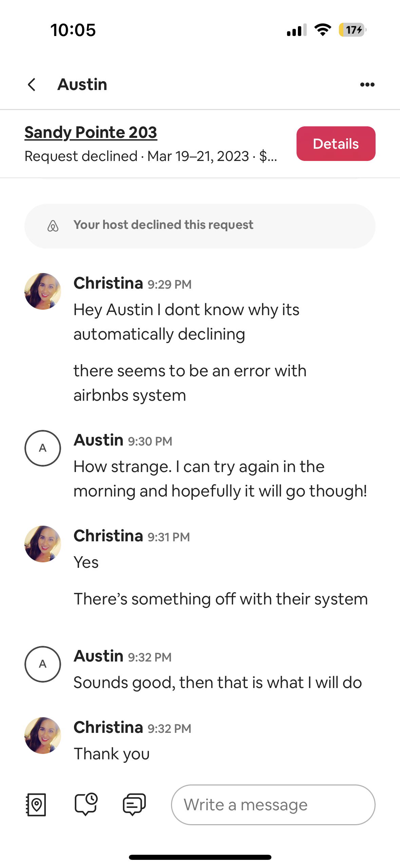Open the three-dot overflow menu
The height and width of the screenshot is (868, 400).
[367, 84]
